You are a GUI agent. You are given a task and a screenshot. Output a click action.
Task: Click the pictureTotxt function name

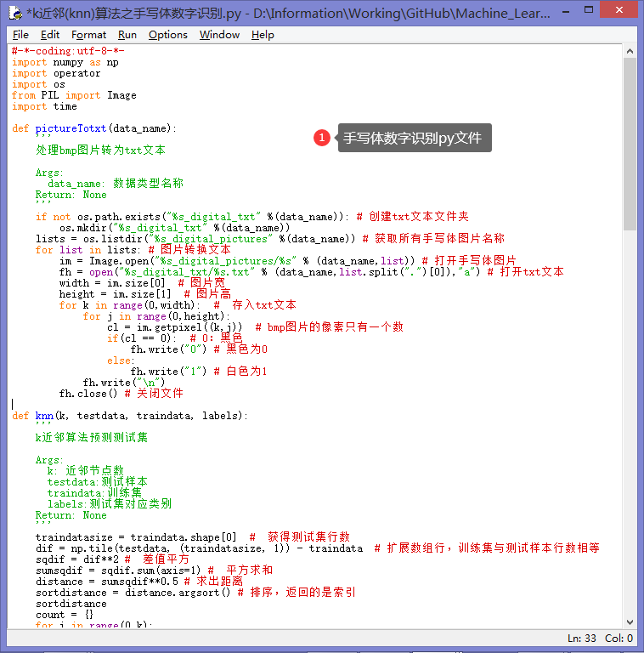[x=71, y=128]
